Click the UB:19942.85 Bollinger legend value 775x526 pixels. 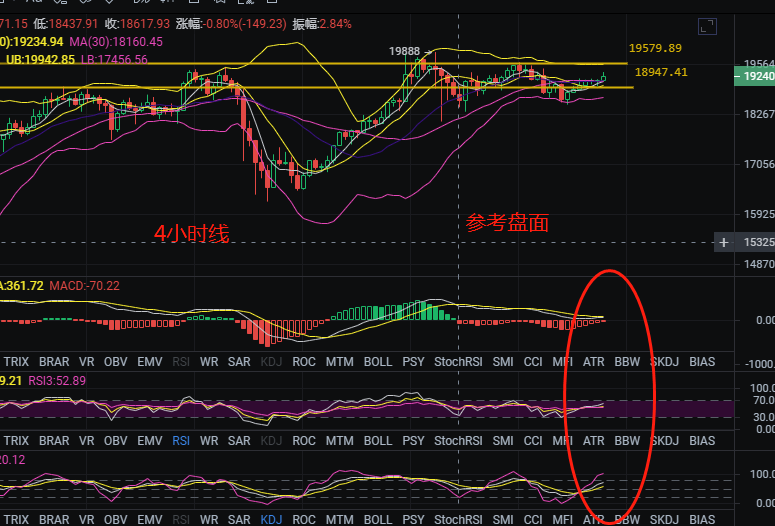point(41,60)
